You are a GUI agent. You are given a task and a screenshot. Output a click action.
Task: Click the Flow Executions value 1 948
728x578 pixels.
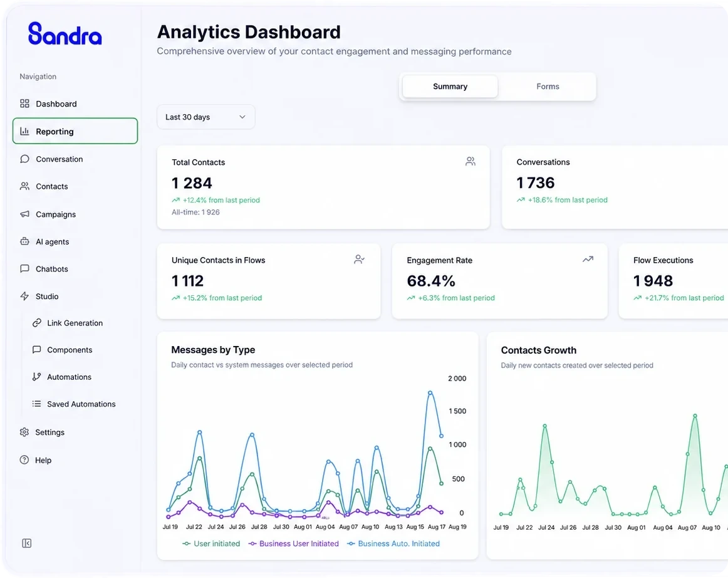tap(653, 281)
